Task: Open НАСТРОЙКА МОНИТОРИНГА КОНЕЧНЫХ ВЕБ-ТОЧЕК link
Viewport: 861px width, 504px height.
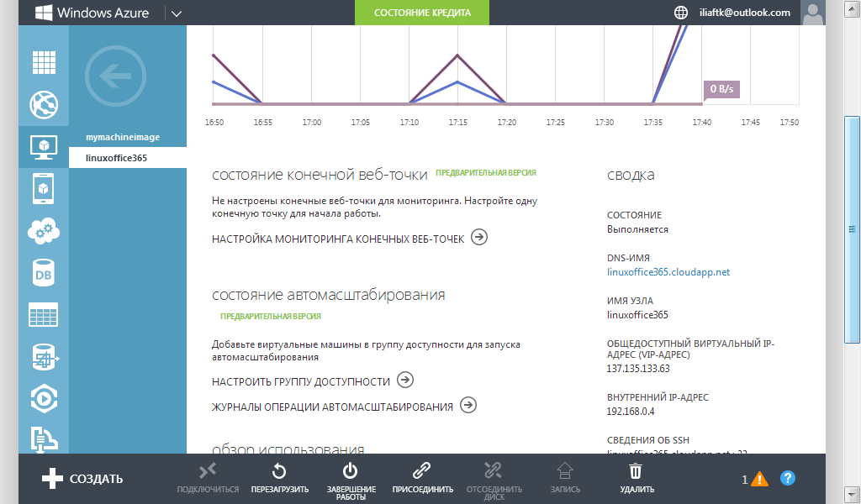Action: [338, 239]
